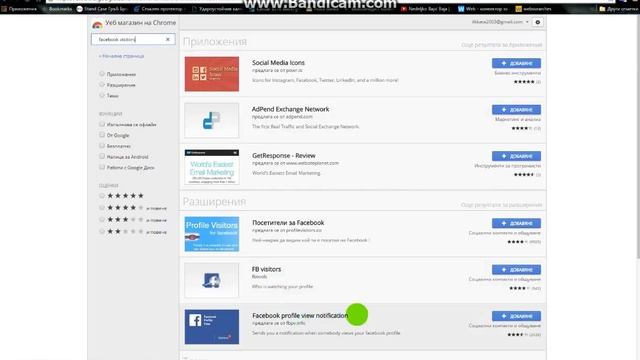Open the FB visitors title

266,269
